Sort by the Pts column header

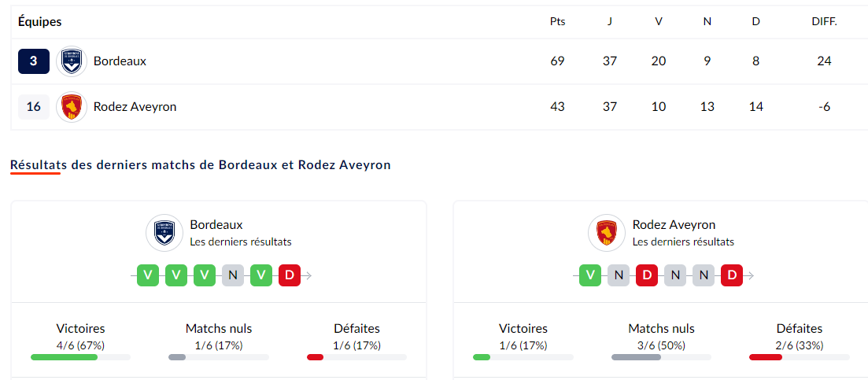tap(557, 22)
